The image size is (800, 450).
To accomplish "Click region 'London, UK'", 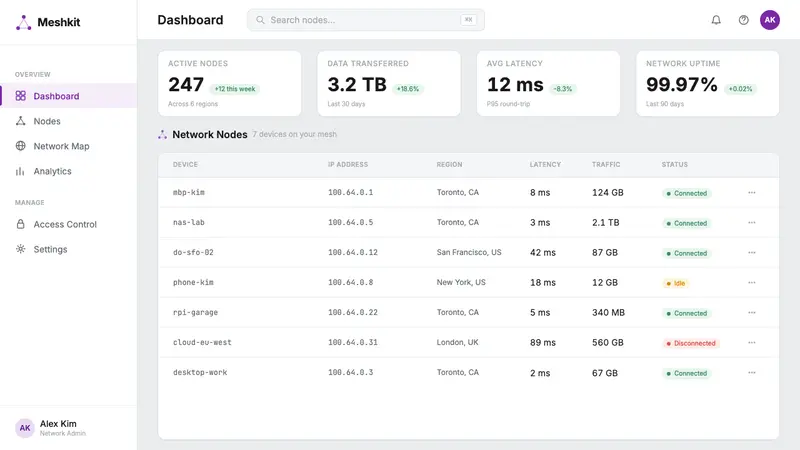I will coord(457,342).
